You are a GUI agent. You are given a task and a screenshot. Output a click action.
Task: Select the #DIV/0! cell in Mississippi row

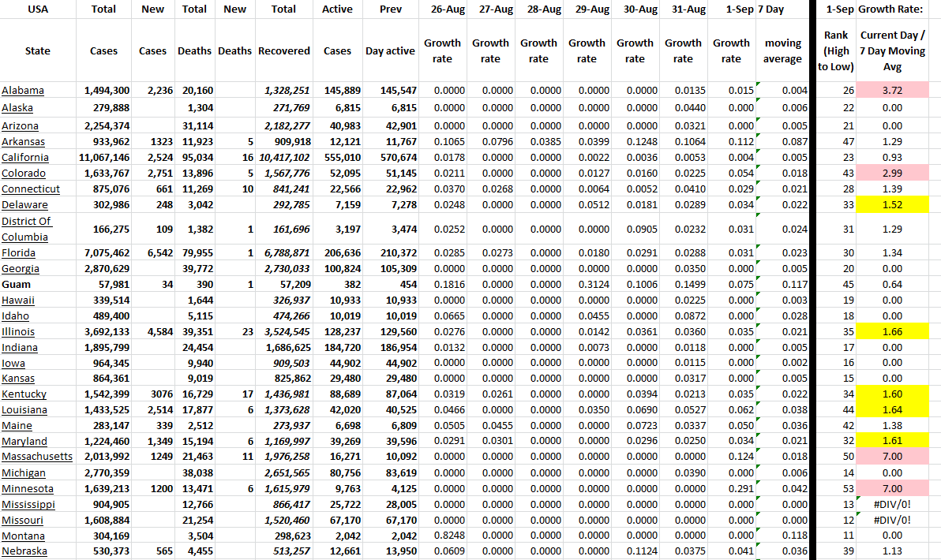pos(892,505)
